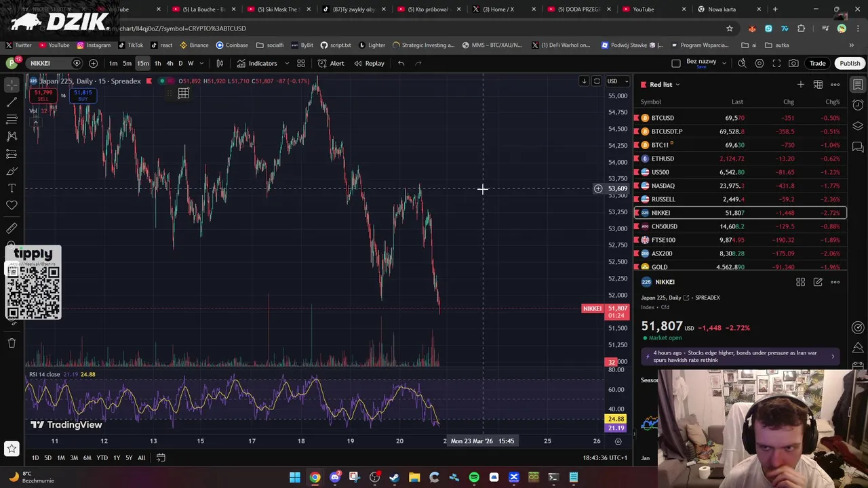Click the 51,799 SELL button
Image resolution: width=868 pixels, height=488 pixels.
pos(43,96)
